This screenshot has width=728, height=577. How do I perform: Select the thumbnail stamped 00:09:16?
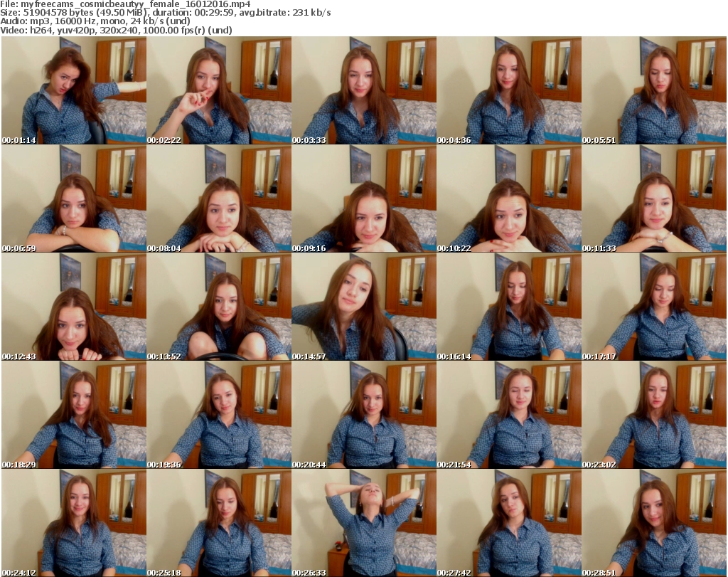point(364,198)
